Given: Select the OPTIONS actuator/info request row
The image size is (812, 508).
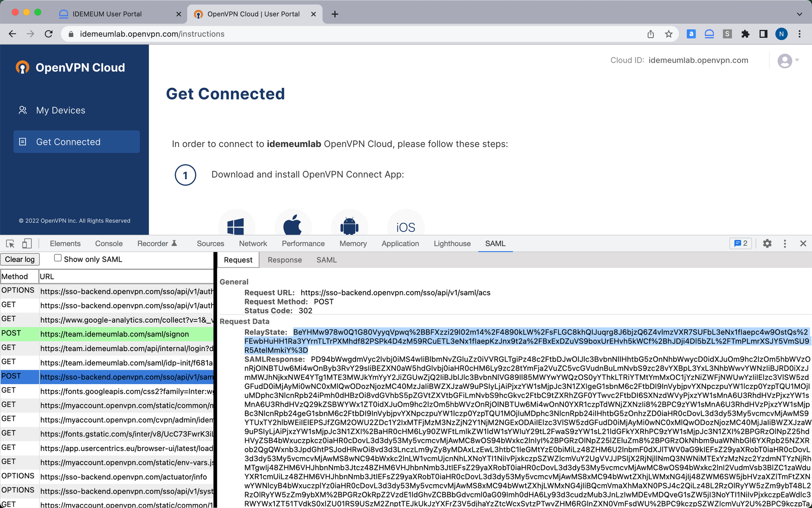Looking at the screenshot, I should tap(107, 476).
